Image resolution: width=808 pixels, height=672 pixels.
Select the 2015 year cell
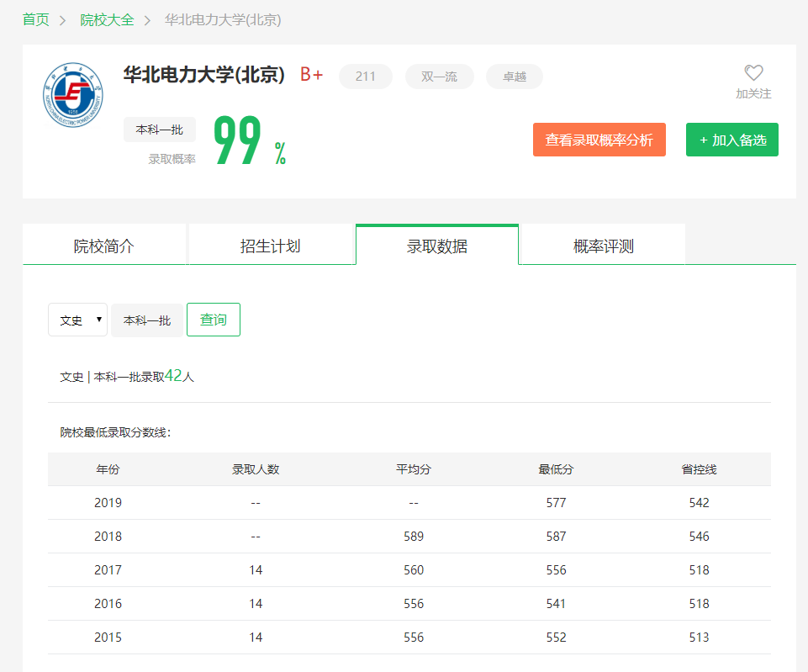[108, 638]
